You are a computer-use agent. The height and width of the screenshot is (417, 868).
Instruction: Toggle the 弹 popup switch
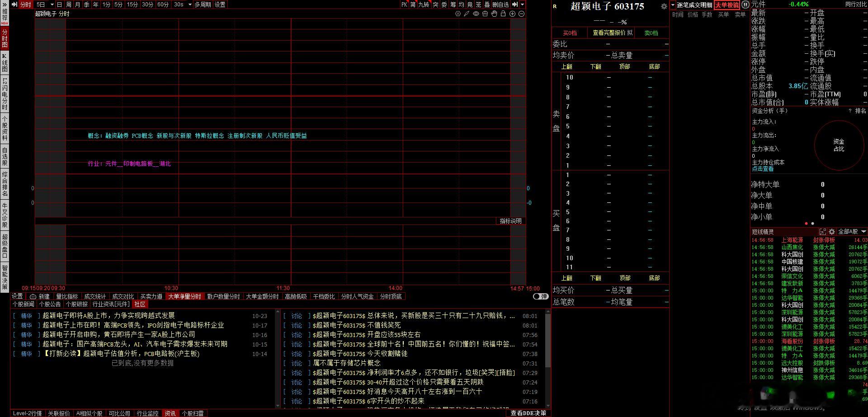coord(541,296)
